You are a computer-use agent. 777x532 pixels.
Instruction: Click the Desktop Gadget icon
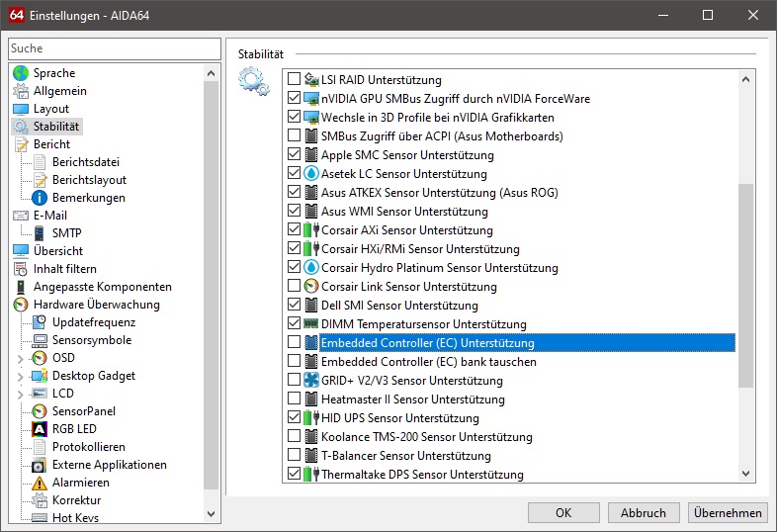[x=40, y=376]
